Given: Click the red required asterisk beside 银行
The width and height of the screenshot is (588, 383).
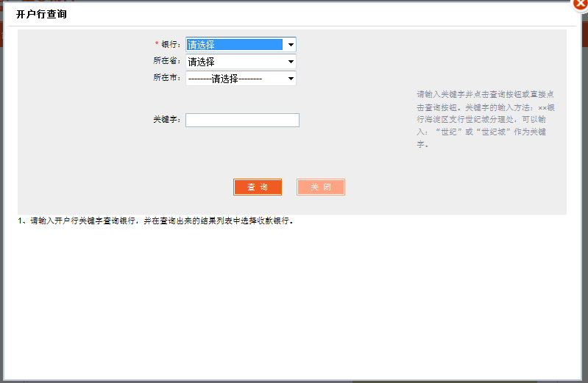Looking at the screenshot, I should (157, 45).
